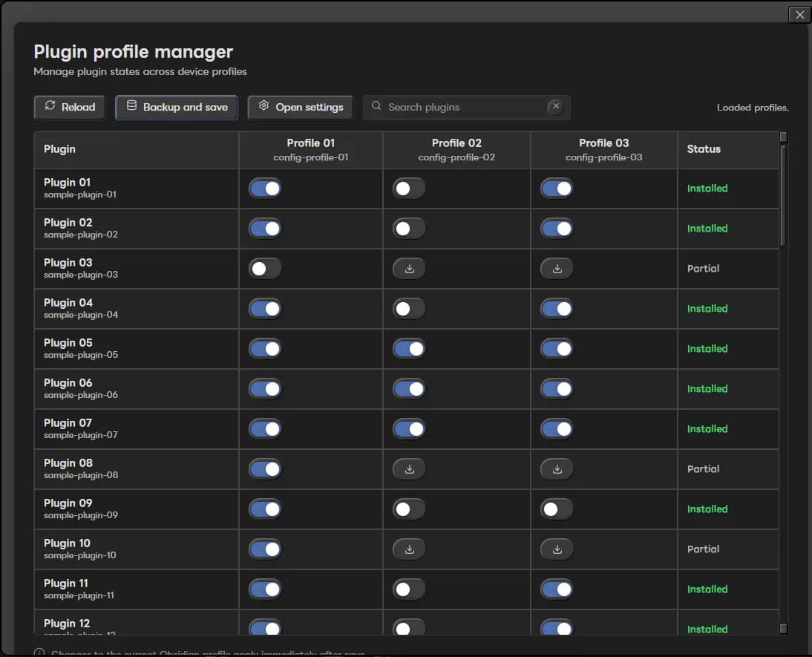Install Plugin 10 in Profile 02
This screenshot has width=812, height=657.
click(409, 549)
